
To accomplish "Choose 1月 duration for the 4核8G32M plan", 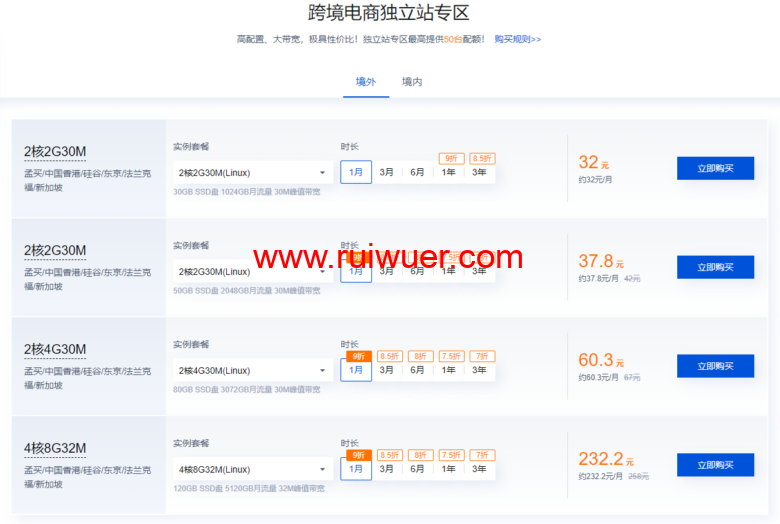I will [x=356, y=469].
